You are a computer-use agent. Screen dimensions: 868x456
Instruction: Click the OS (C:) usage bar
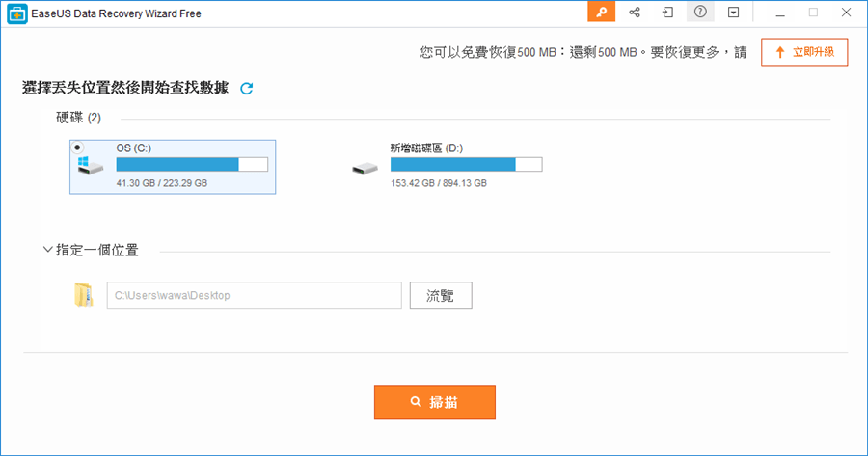(x=192, y=164)
